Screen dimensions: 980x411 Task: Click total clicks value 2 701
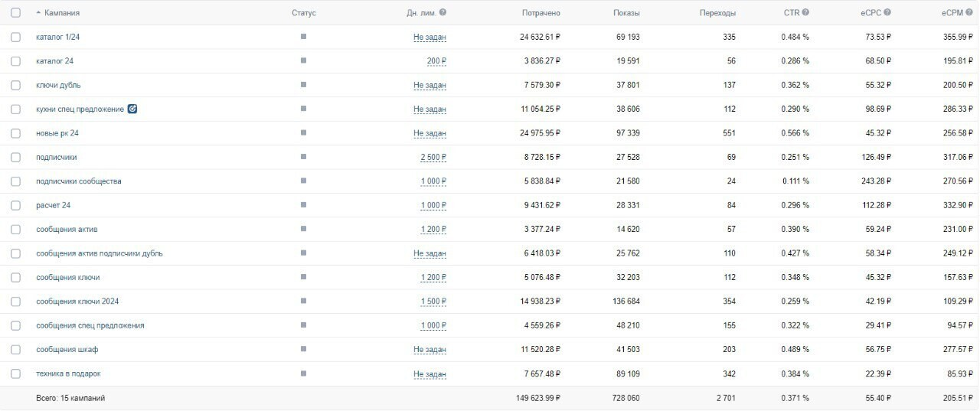coord(726,398)
